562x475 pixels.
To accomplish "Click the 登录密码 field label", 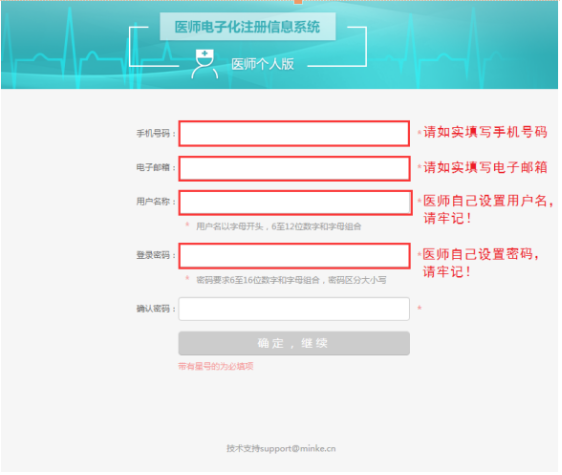I will [x=153, y=255].
